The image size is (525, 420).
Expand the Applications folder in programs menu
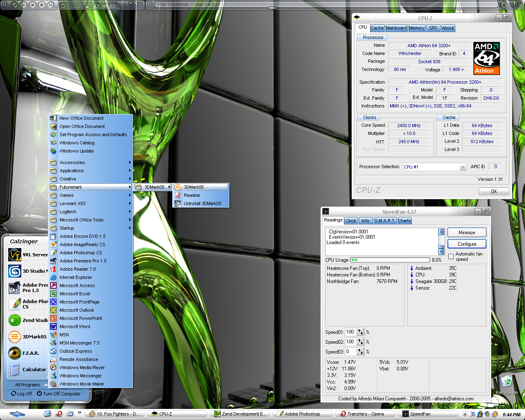pos(91,171)
